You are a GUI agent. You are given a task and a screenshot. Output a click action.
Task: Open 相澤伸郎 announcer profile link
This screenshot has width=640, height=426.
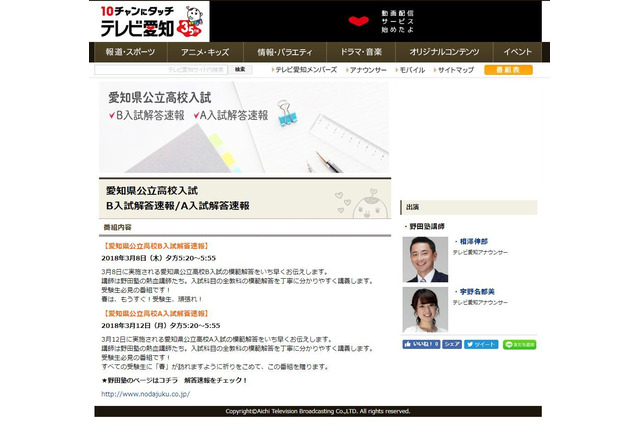pyautogui.click(x=471, y=242)
